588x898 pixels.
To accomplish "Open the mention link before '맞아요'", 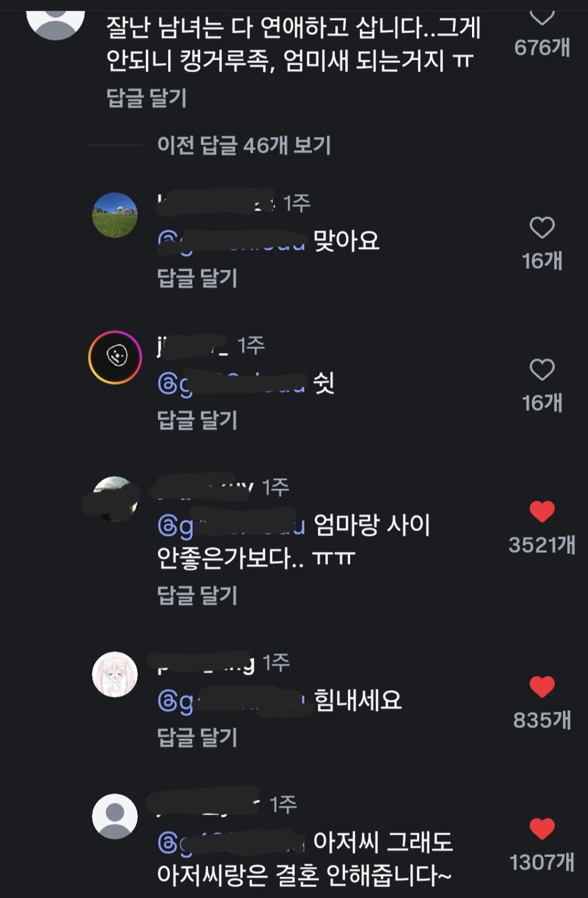I will (x=232, y=242).
